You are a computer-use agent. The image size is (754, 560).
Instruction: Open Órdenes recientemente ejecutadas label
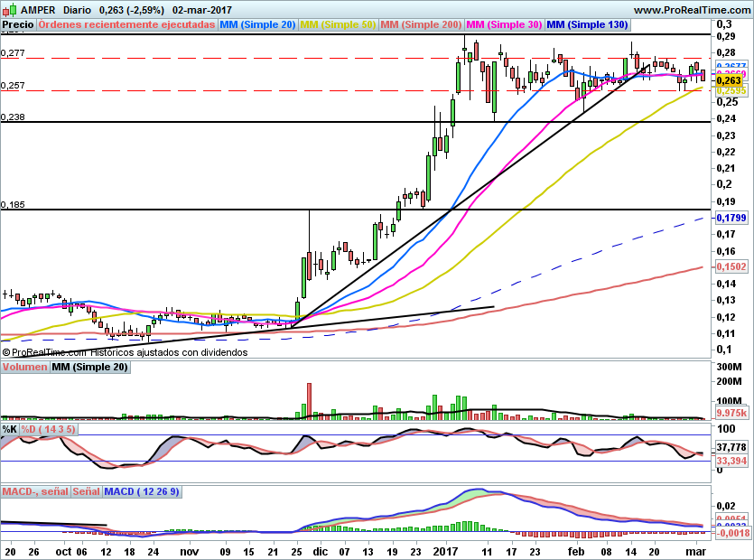point(127,24)
